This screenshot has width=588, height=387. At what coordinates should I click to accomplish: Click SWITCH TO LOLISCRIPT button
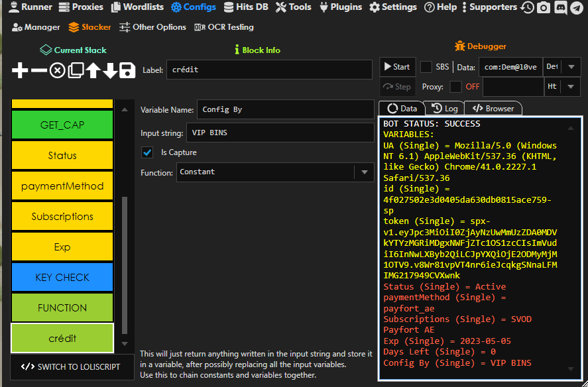[x=72, y=366]
